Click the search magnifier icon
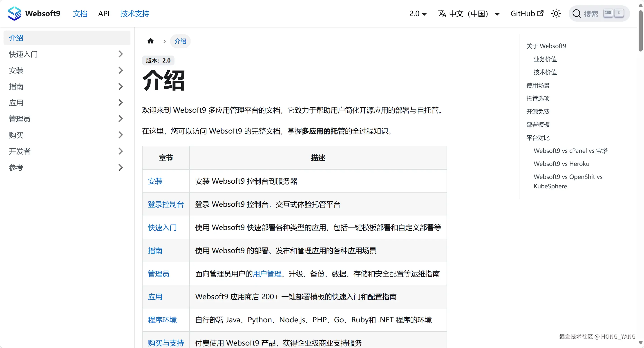The width and height of the screenshot is (644, 348). (x=577, y=13)
